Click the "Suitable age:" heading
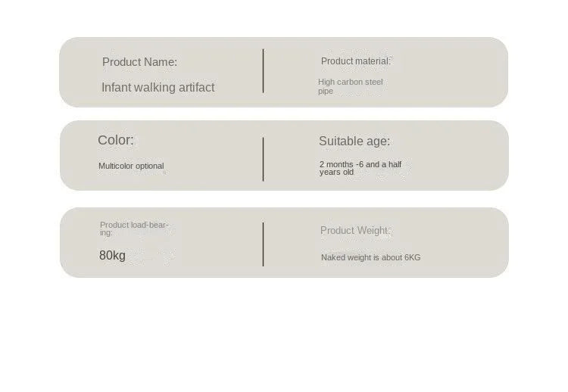The image size is (568, 392). (354, 141)
